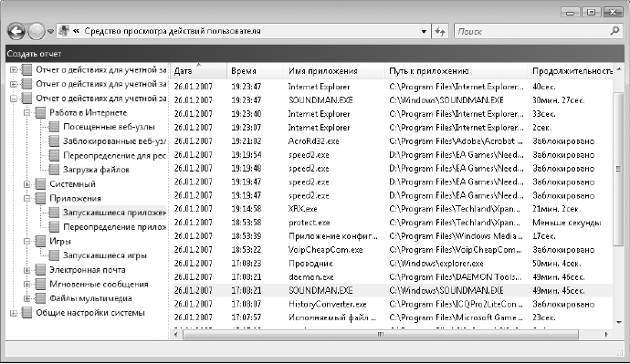Select the AcroRd32.exe row

tap(393, 141)
